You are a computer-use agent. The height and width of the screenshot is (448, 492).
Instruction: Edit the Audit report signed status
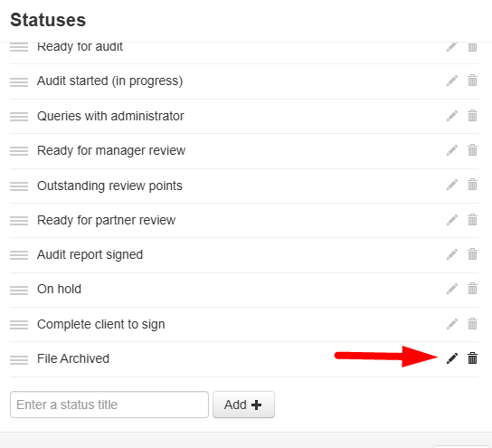[452, 254]
